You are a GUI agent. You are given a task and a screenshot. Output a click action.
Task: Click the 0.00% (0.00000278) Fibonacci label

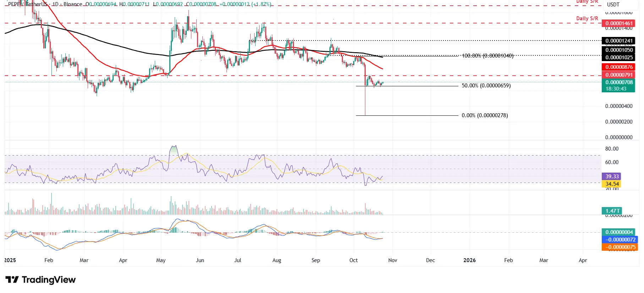click(485, 115)
